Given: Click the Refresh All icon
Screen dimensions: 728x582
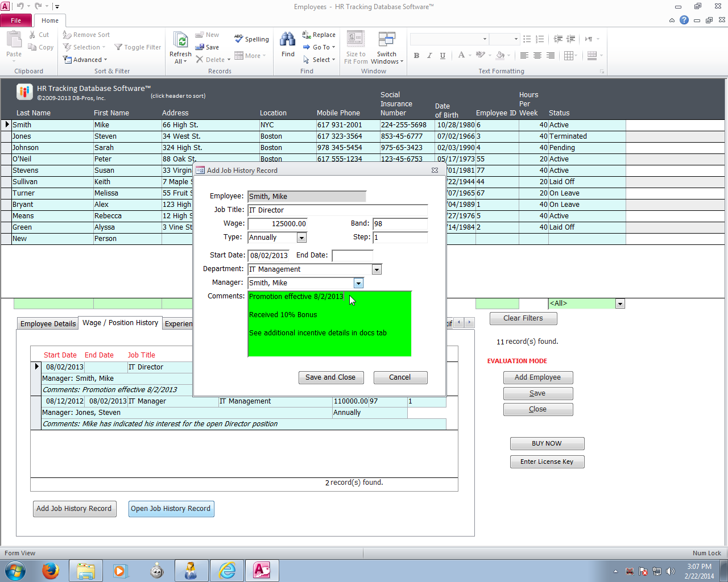Looking at the screenshot, I should point(181,40).
